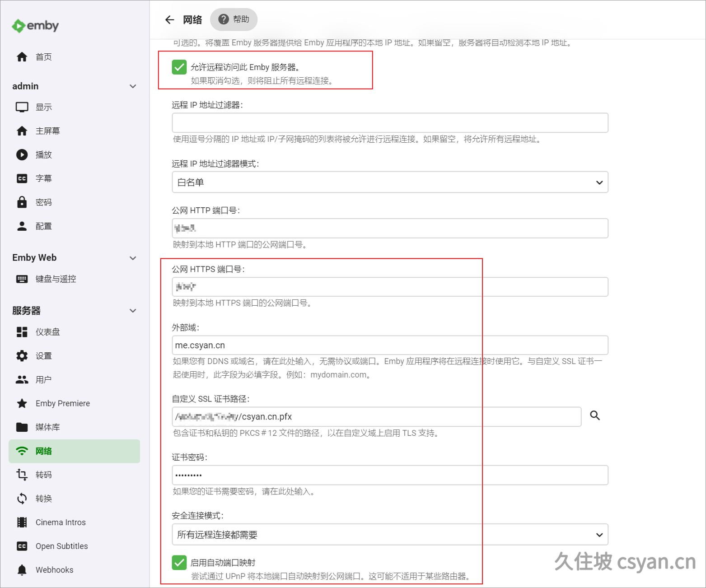Click the 转码 transcoding crop icon
This screenshot has height=588, width=706.
22,475
